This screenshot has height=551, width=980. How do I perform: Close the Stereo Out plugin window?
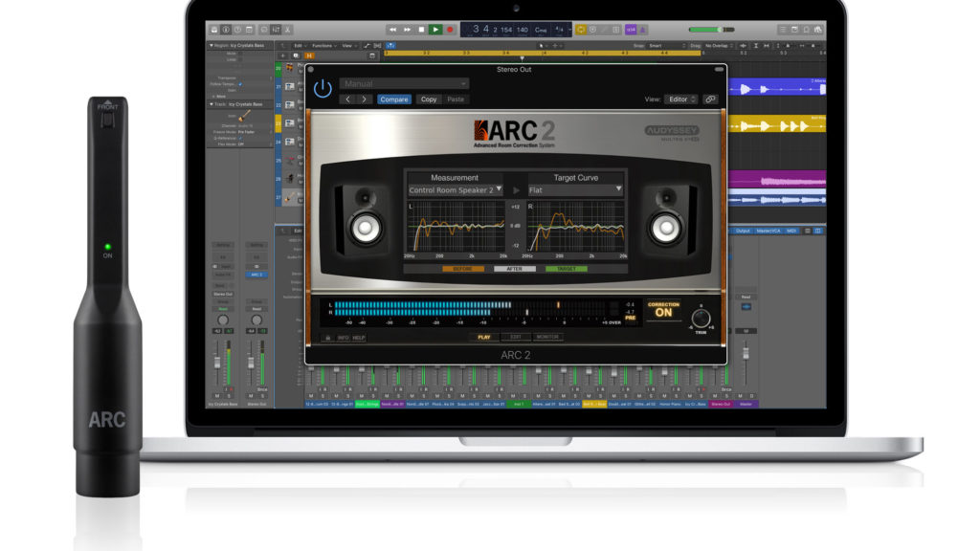(311, 69)
